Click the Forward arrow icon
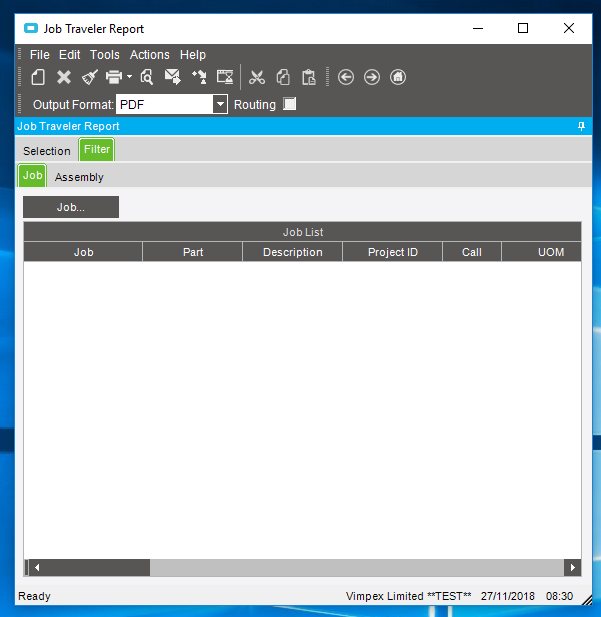 372,77
